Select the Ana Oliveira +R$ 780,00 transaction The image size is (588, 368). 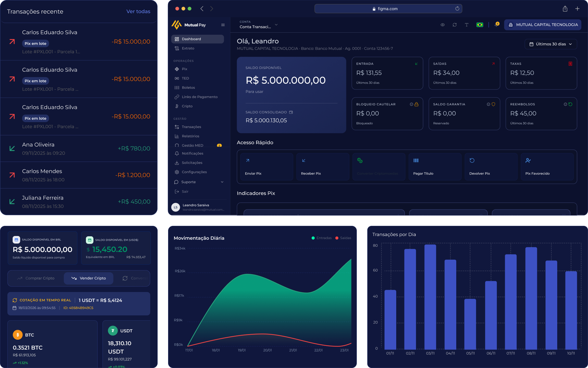click(x=79, y=149)
